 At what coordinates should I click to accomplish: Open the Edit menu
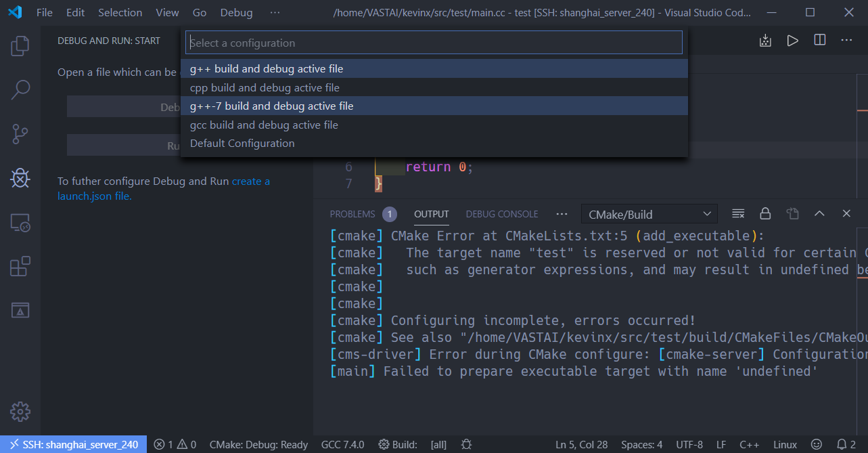[76, 12]
